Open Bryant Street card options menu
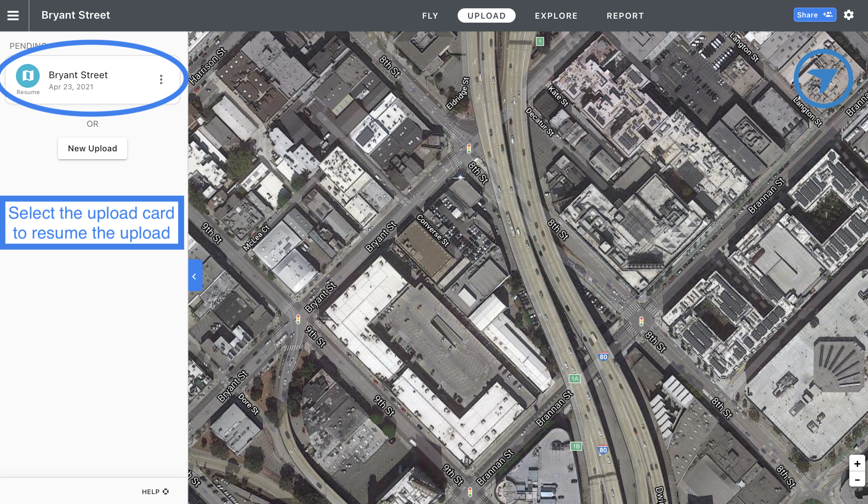Screen dimensions: 868x504 coord(161,79)
